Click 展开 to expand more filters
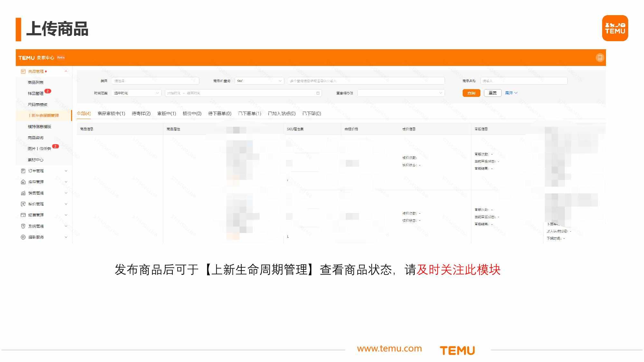The height and width of the screenshot is (362, 644). [x=511, y=93]
